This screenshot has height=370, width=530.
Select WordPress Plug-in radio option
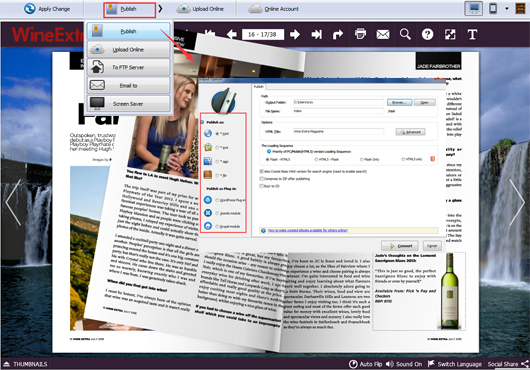coord(217,200)
